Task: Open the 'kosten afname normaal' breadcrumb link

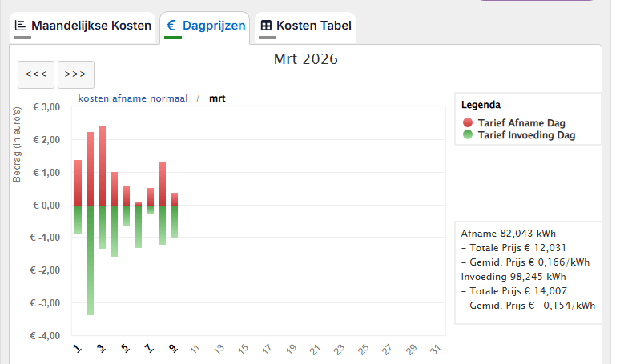Action: pyautogui.click(x=133, y=98)
